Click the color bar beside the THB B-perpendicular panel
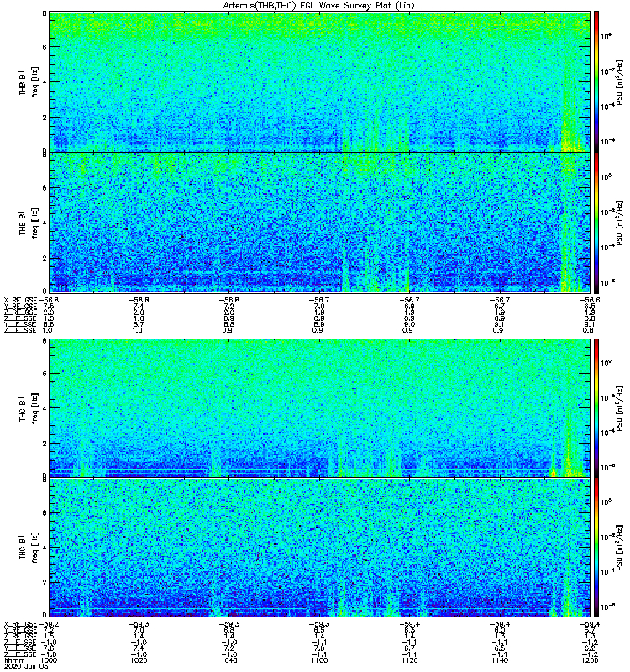The image size is (630, 672). pos(596,81)
